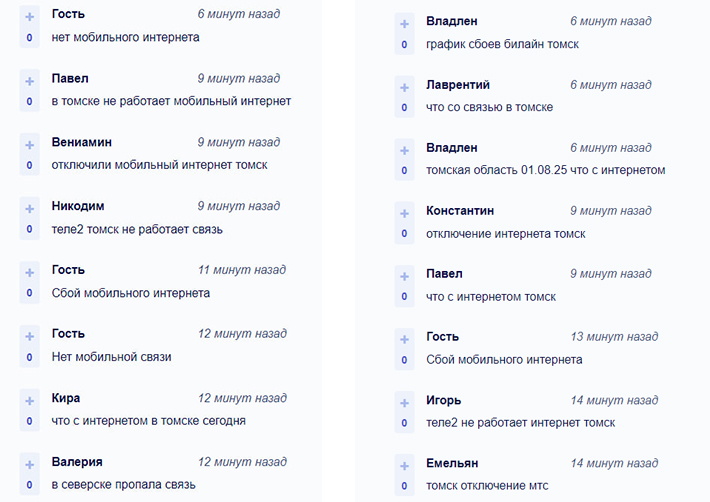Image resolution: width=710 pixels, height=502 pixels.
Task: Select the author name Константин
Action: (x=460, y=211)
